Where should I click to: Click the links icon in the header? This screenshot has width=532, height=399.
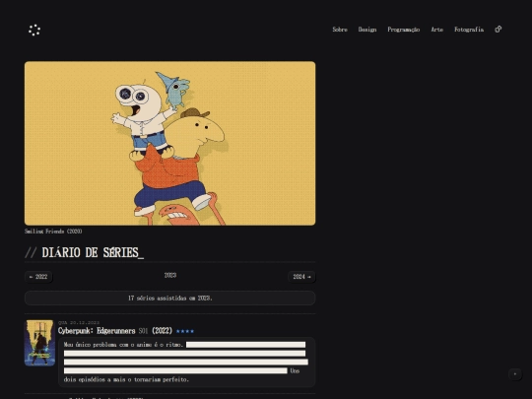pyautogui.click(x=499, y=30)
